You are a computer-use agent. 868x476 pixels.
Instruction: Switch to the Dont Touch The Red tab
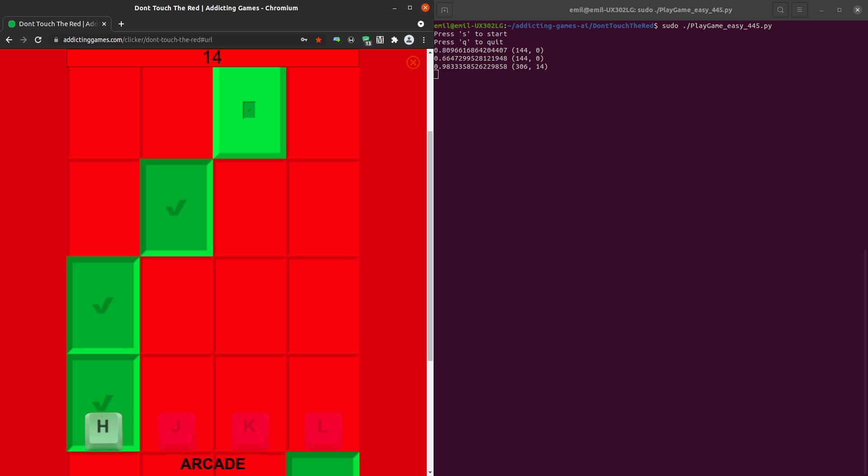(54, 24)
